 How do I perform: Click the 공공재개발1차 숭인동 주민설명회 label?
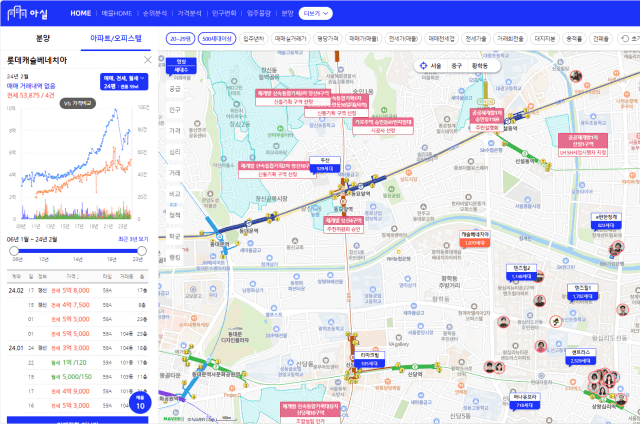(x=487, y=120)
